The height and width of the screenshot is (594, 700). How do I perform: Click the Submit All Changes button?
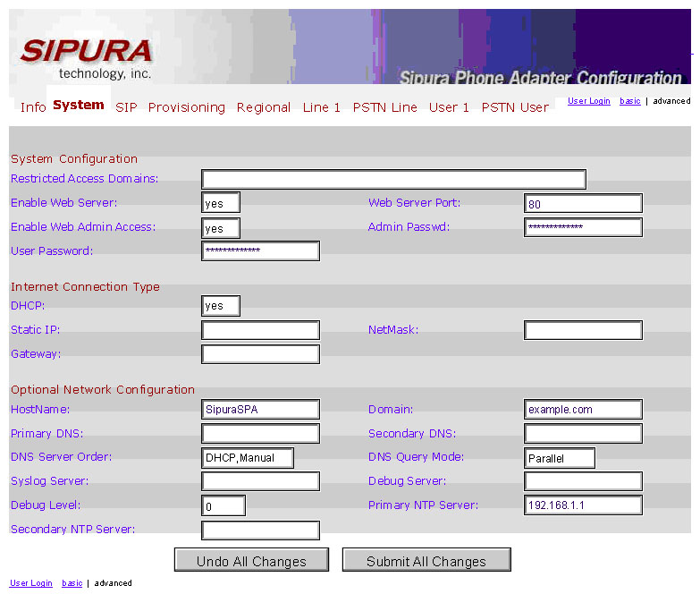(x=426, y=561)
